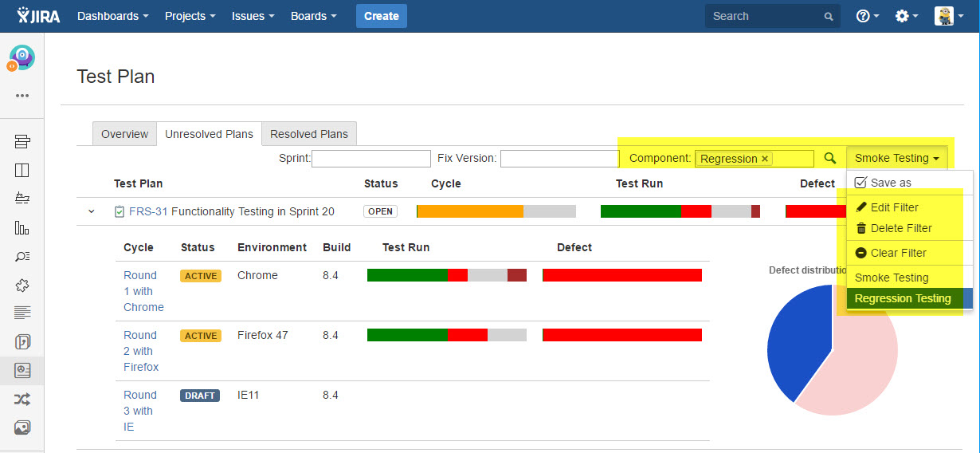Remove the Regression component tag
980x453 pixels.
[765, 159]
